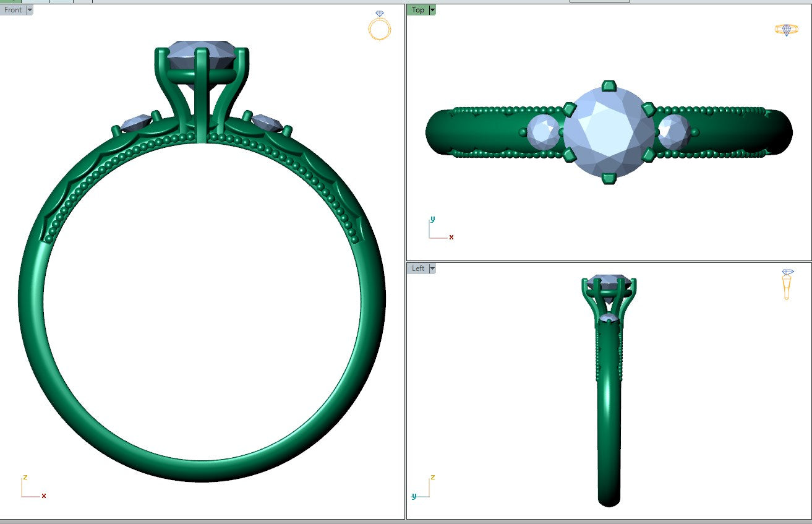Click the ring orientation icon in Top viewport
Image resolution: width=812 pixels, height=524 pixels.
pyautogui.click(x=786, y=30)
